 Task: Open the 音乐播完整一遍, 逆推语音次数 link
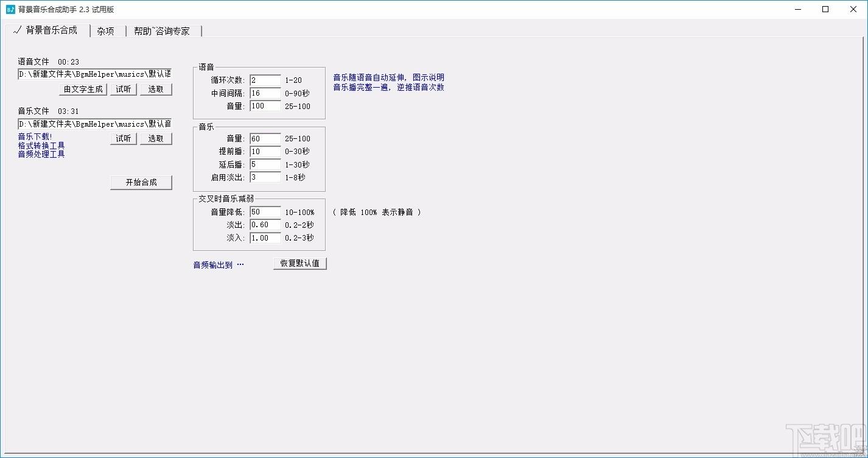(388, 87)
